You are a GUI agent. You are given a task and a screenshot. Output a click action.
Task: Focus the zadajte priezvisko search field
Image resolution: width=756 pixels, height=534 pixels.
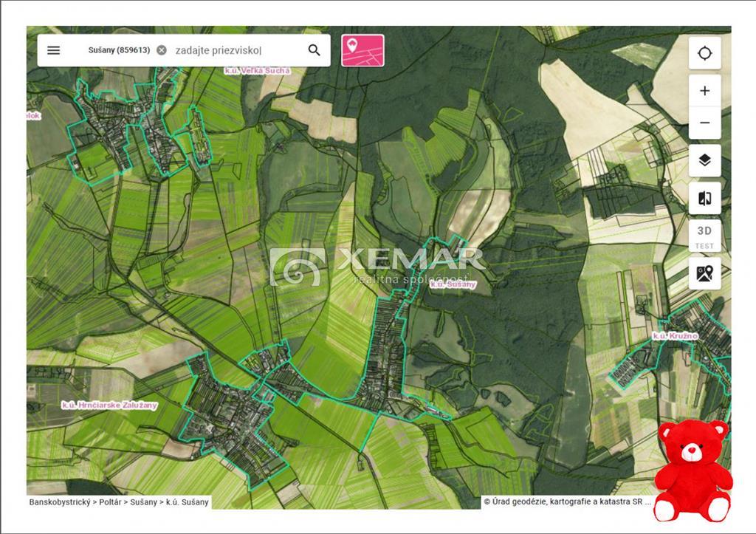click(236, 50)
